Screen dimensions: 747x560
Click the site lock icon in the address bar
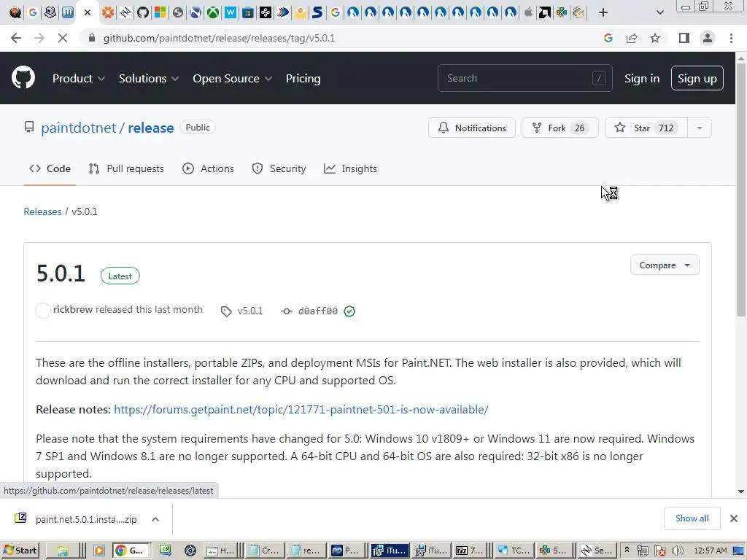click(92, 38)
